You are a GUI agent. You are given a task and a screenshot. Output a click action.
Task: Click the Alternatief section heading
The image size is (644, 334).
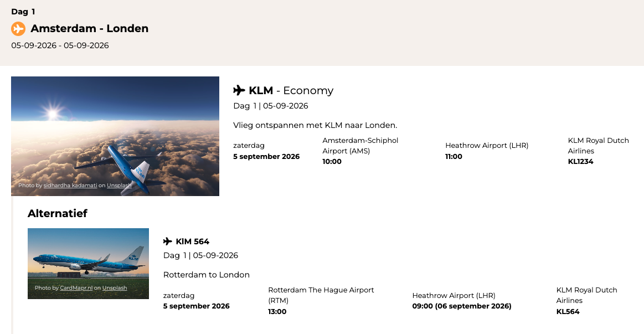coord(58,213)
